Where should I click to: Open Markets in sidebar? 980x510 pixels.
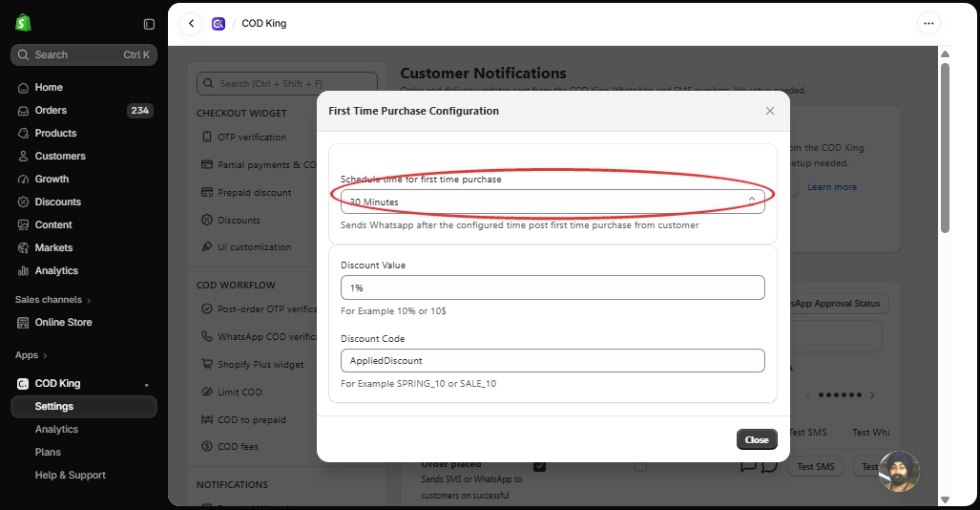click(x=53, y=247)
